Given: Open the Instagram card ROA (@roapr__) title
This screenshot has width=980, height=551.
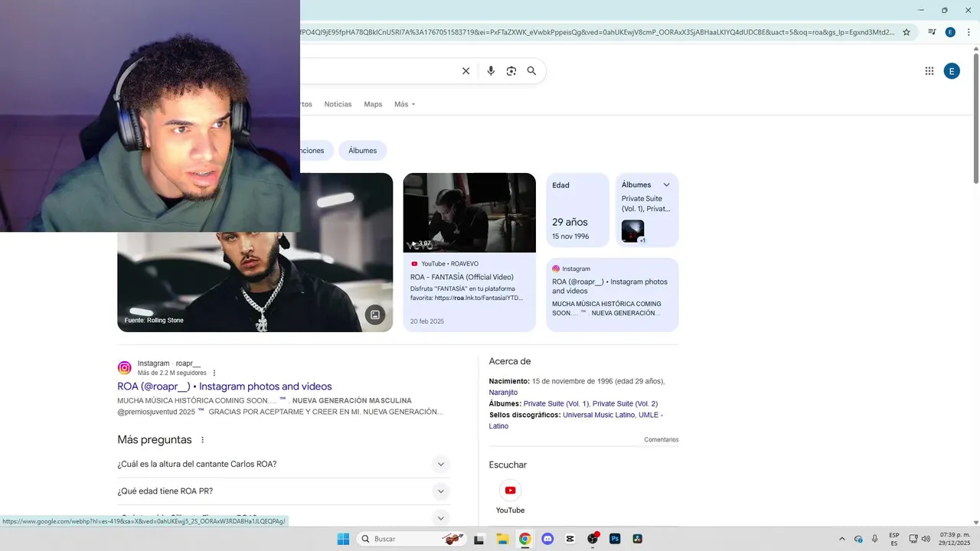Looking at the screenshot, I should tap(609, 286).
